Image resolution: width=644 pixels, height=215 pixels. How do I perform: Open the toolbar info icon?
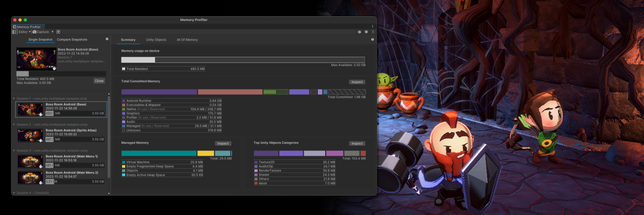pyautogui.click(x=360, y=32)
